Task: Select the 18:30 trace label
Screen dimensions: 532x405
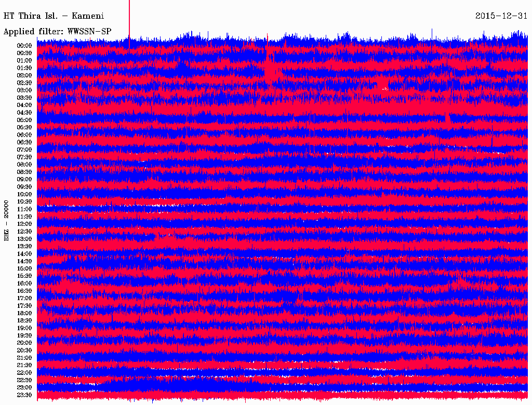Action: (24, 320)
